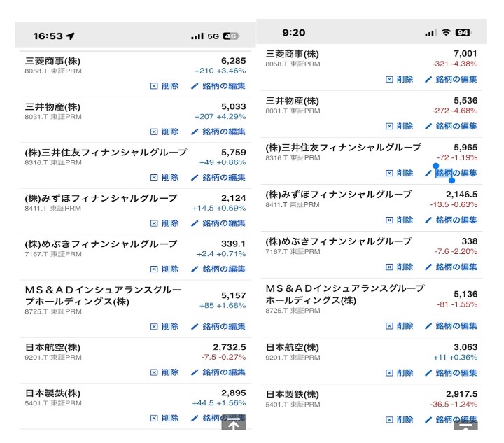This screenshot has width=504, height=443.
Task: Tap the +207 +4.29% change value
Action: [220, 117]
